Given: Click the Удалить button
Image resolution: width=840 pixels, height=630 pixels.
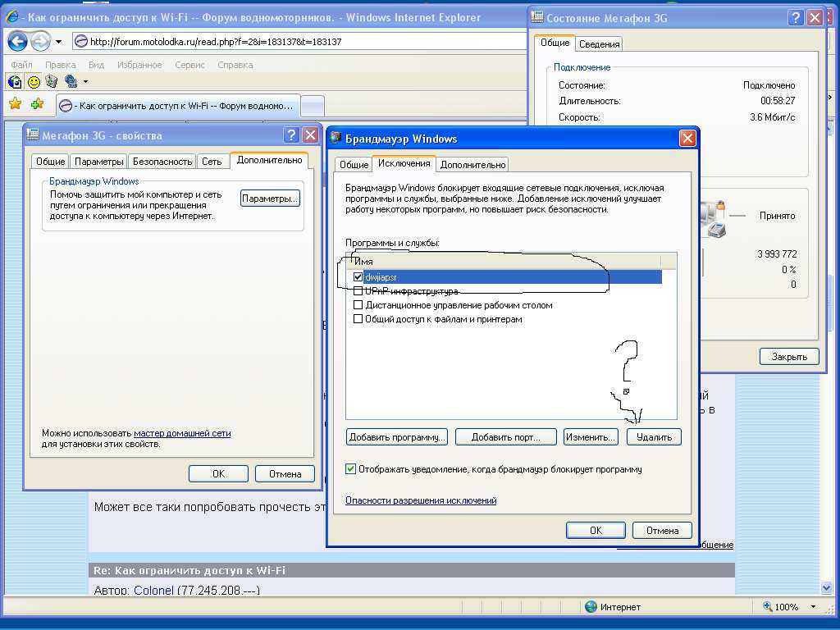Looking at the screenshot, I should coord(654,437).
